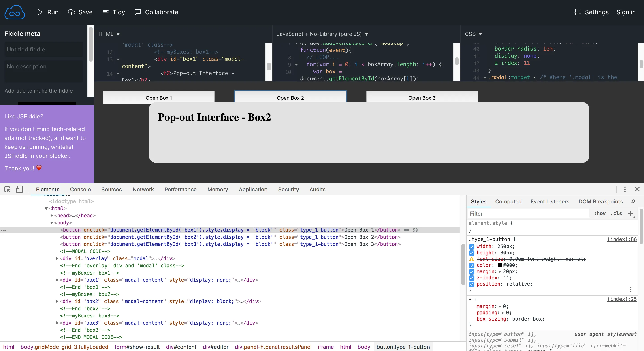Viewport: 644px width, 351px height.
Task: Click the Open Box 3 button
Action: [422, 98]
